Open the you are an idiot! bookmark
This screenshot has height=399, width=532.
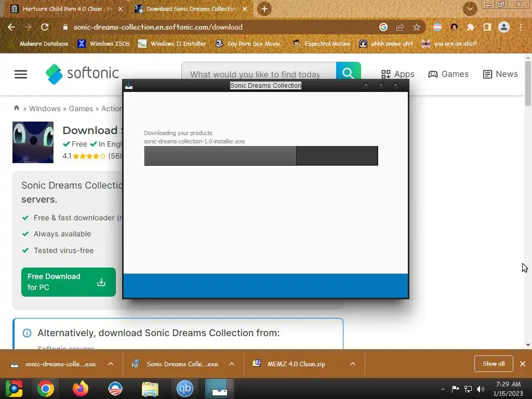[449, 44]
